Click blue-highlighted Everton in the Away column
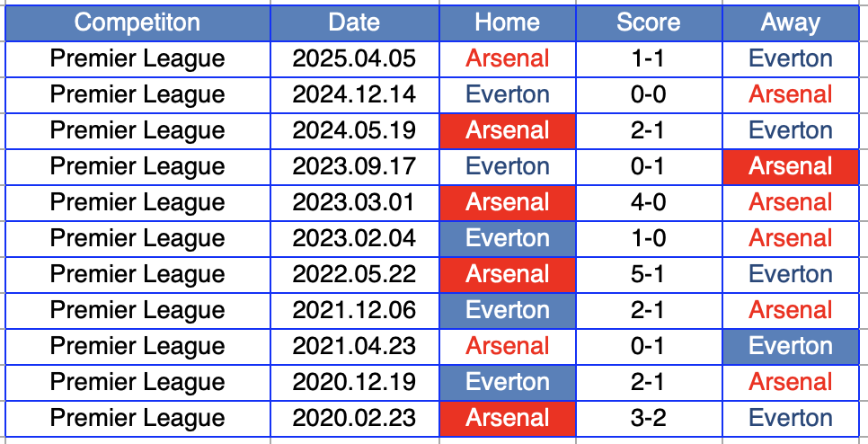This screenshot has width=868, height=444. click(x=791, y=346)
